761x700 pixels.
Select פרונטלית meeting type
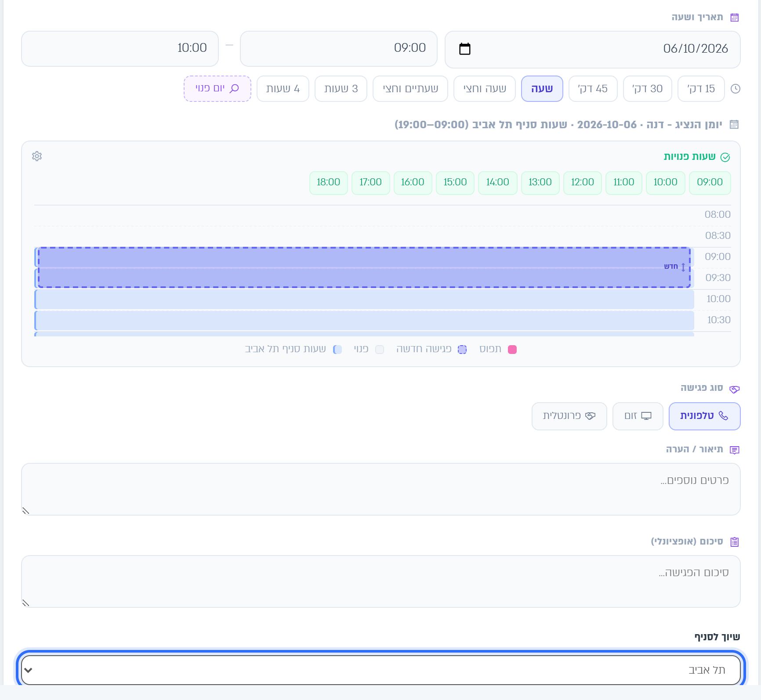tap(569, 416)
